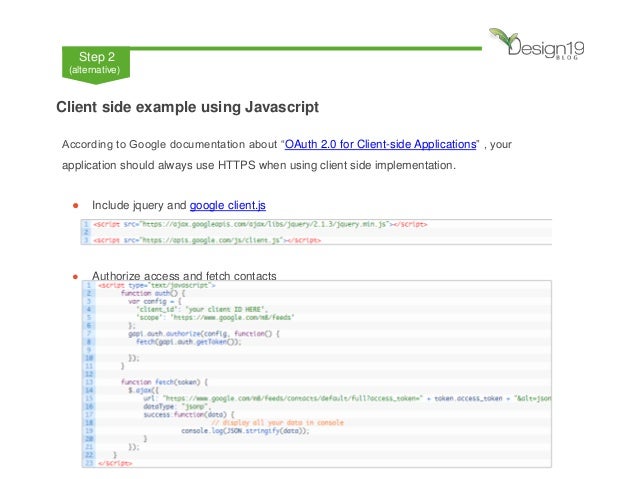
Task: Click the sentence "application should always use HTTPS"
Action: point(159,165)
